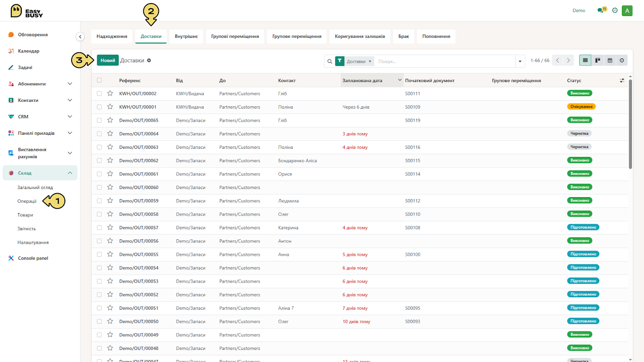
Task: Tick the checkbox for Demo/OUT/00062
Action: (x=99, y=160)
